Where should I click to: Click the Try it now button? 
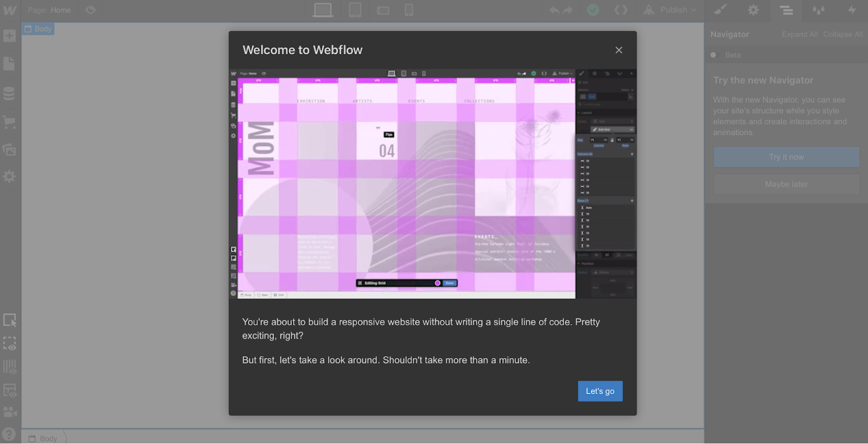pyautogui.click(x=787, y=157)
